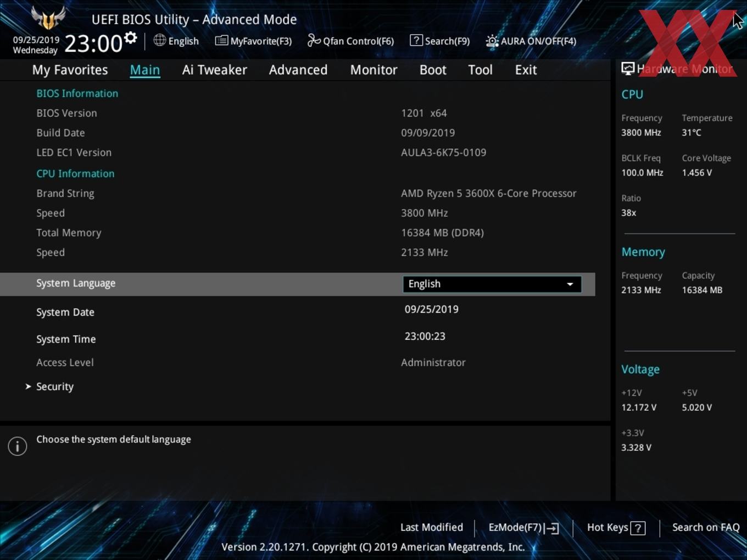Click the +5V reading 5.020 V
This screenshot has width=747, height=560.
tap(697, 407)
